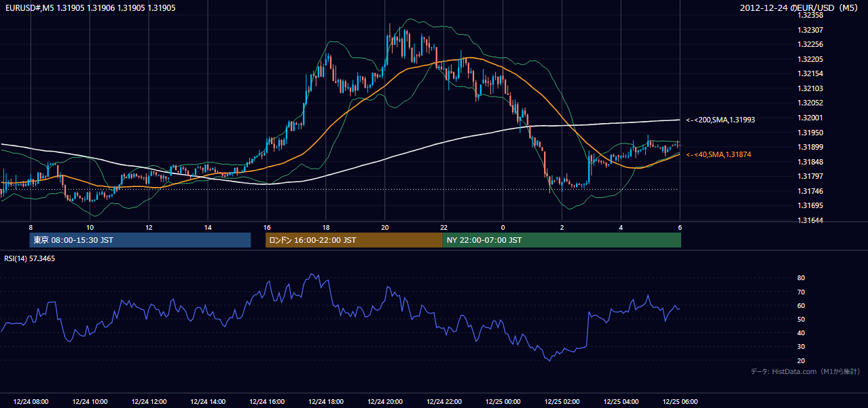868x408 pixels.
Task: Click hour label 22 below price chart
Action: point(444,227)
